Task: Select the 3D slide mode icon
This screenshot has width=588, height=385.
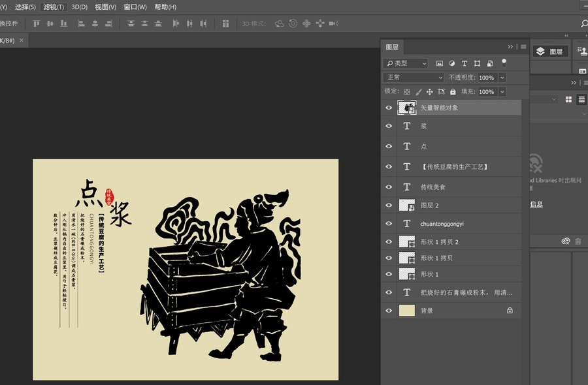Action: [x=320, y=23]
